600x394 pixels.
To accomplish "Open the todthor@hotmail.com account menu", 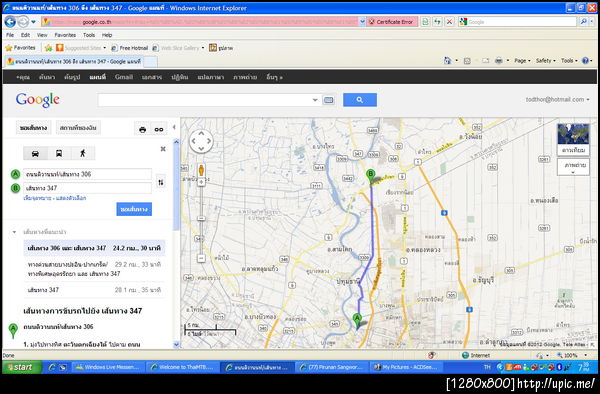I will pos(557,99).
